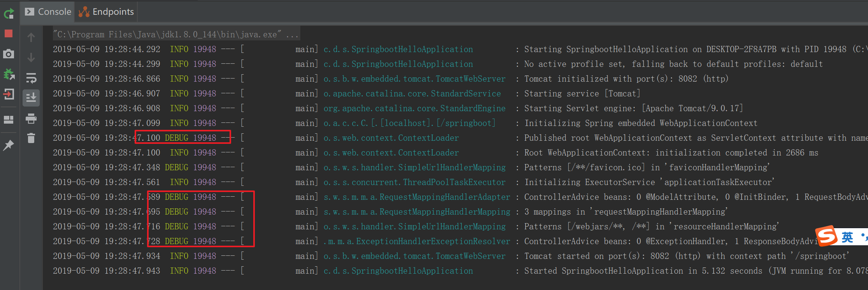The height and width of the screenshot is (290, 868).
Task: Rerun the application with green arrow icon
Action: coord(9,14)
